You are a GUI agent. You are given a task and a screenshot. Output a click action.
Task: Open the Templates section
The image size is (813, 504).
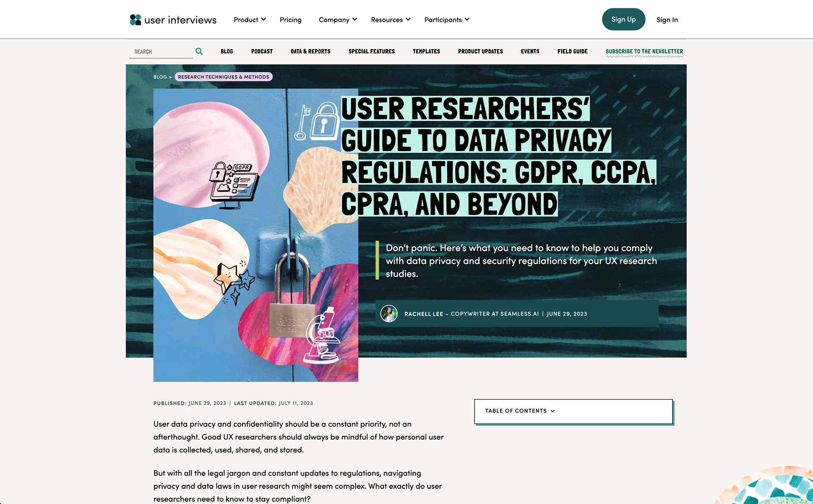click(x=426, y=52)
